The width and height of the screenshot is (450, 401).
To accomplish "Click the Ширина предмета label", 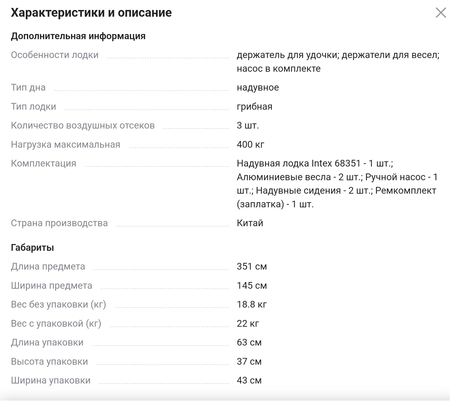I will pyautogui.click(x=51, y=286).
